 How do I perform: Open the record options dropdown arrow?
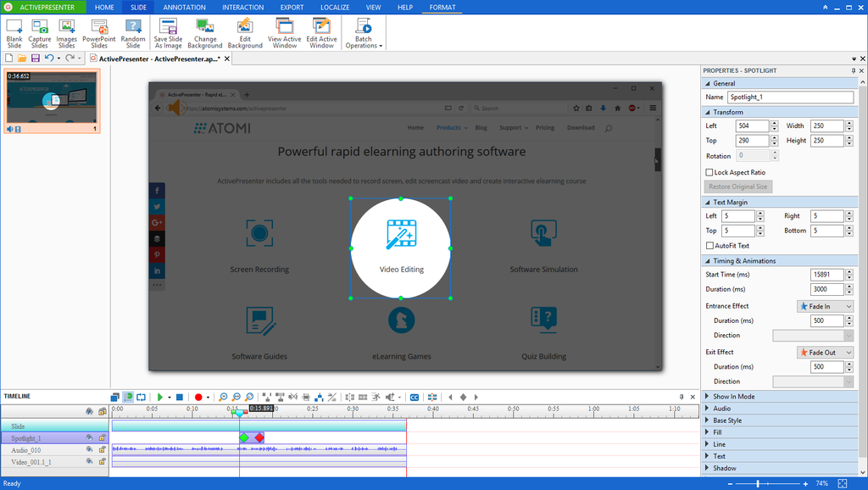(x=209, y=398)
